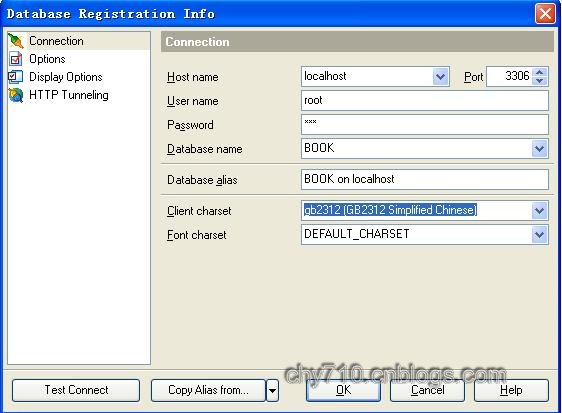Click the HTTP Tunneling globe icon
Image resolution: width=562 pixels, height=413 pixels.
coord(16,95)
